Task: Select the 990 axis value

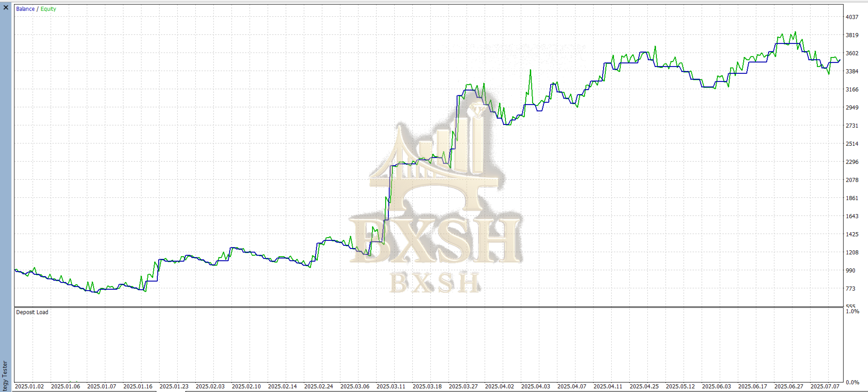Action: pyautogui.click(x=851, y=271)
